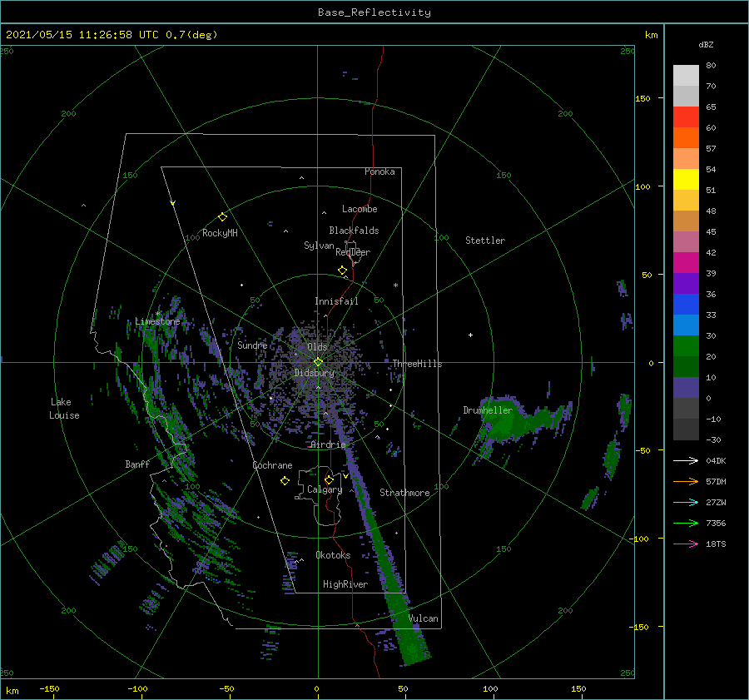Pick the magenta 42 dBZ color swatch
The height and width of the screenshot is (700, 749).
(x=686, y=262)
